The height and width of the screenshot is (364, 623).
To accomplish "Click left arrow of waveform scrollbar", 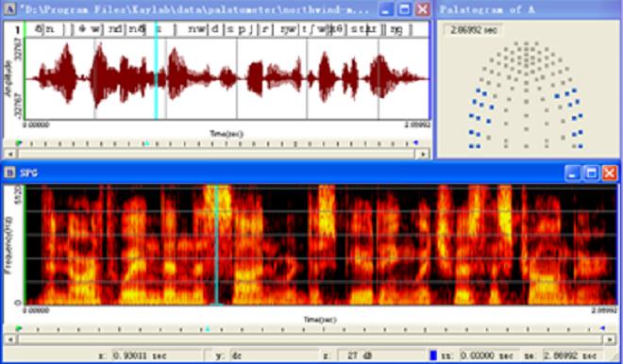I will coord(10,154).
